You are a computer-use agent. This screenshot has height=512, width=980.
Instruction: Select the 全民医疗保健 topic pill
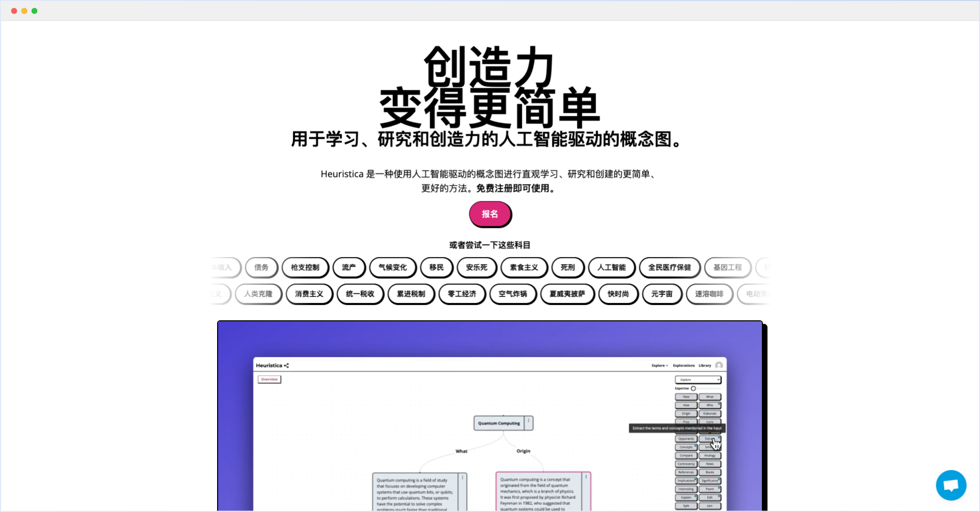[670, 267]
